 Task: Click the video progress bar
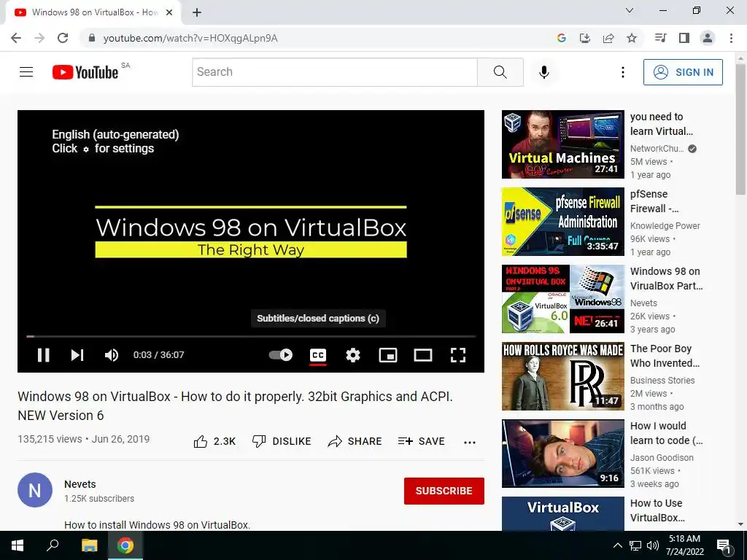[x=251, y=337]
